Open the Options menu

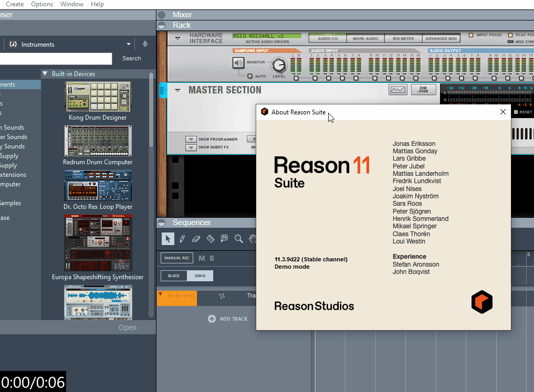coord(42,4)
